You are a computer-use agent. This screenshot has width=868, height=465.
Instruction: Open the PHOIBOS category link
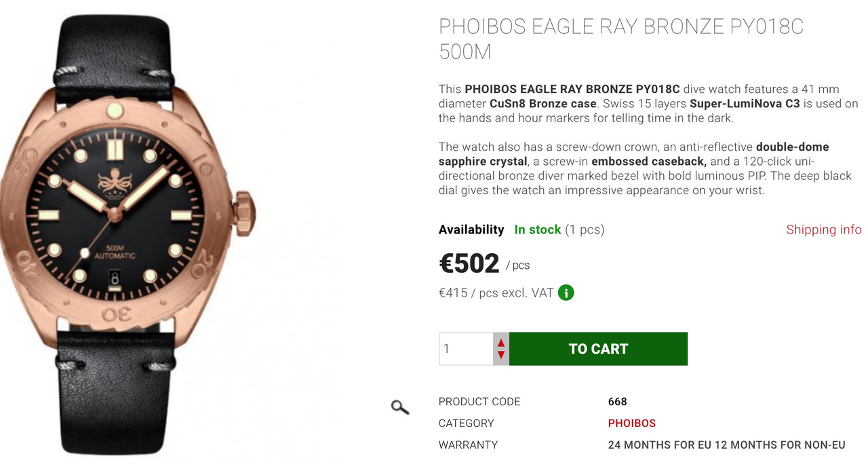(x=632, y=424)
